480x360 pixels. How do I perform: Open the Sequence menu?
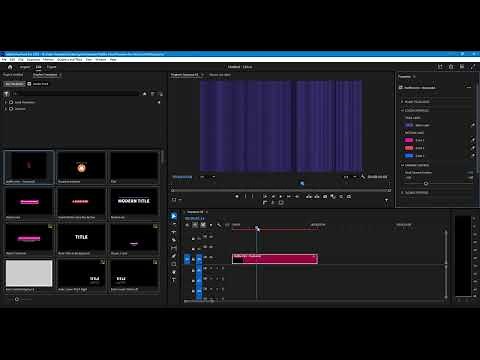[33, 59]
